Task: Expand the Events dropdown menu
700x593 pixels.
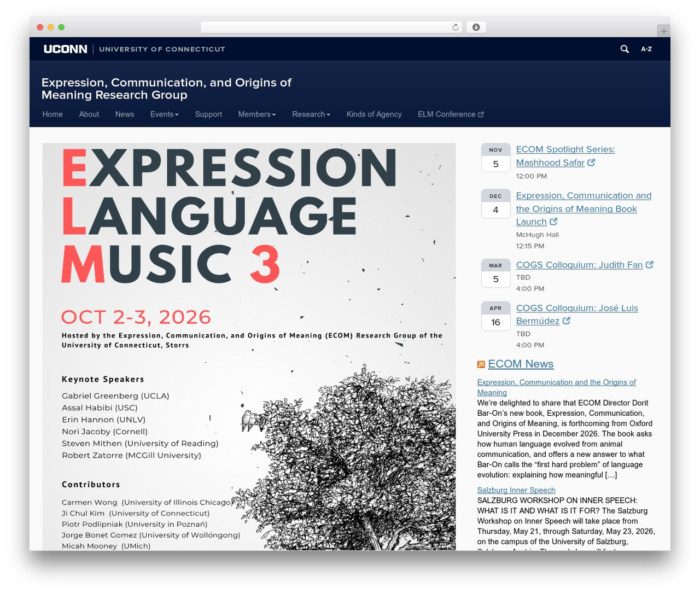Action: (165, 114)
